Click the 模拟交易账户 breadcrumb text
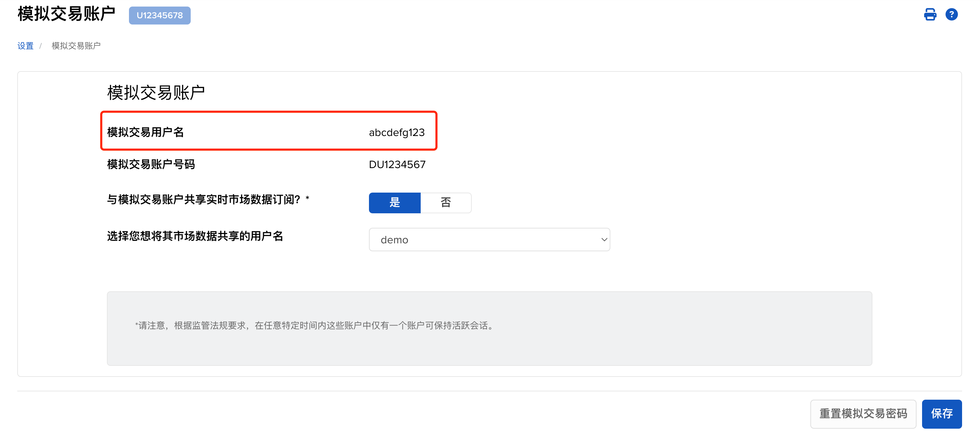This screenshot has height=448, width=980. pos(76,46)
